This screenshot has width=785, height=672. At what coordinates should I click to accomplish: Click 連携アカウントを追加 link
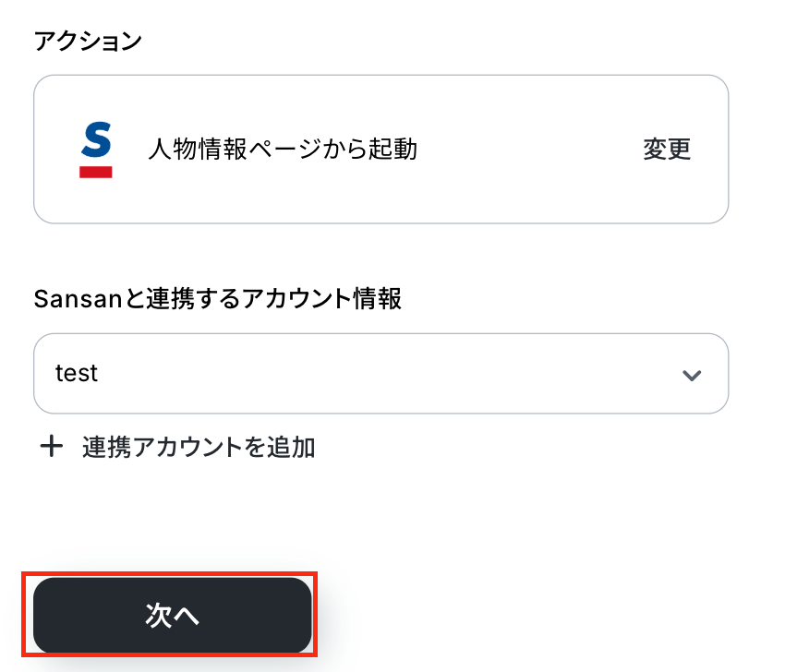(199, 447)
